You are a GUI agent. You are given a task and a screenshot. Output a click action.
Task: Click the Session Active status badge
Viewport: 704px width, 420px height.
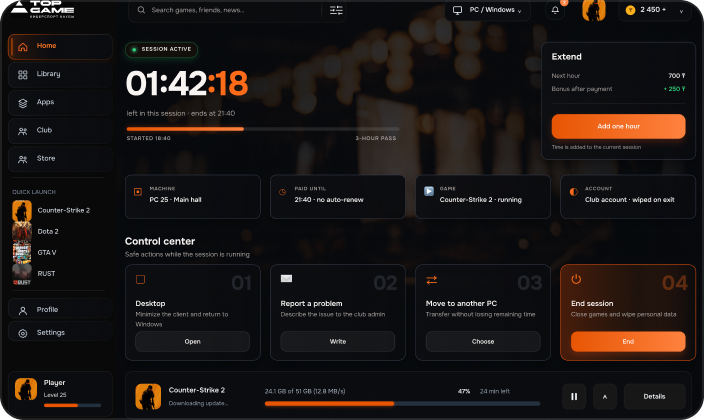(162, 49)
